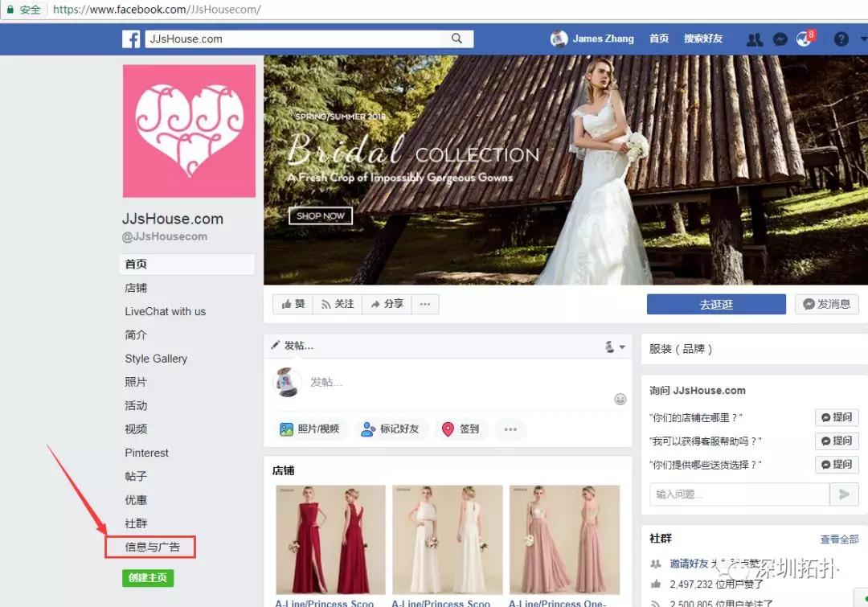Click the 去逛逛 shop button
Screen dimensions: 868x607
(716, 304)
